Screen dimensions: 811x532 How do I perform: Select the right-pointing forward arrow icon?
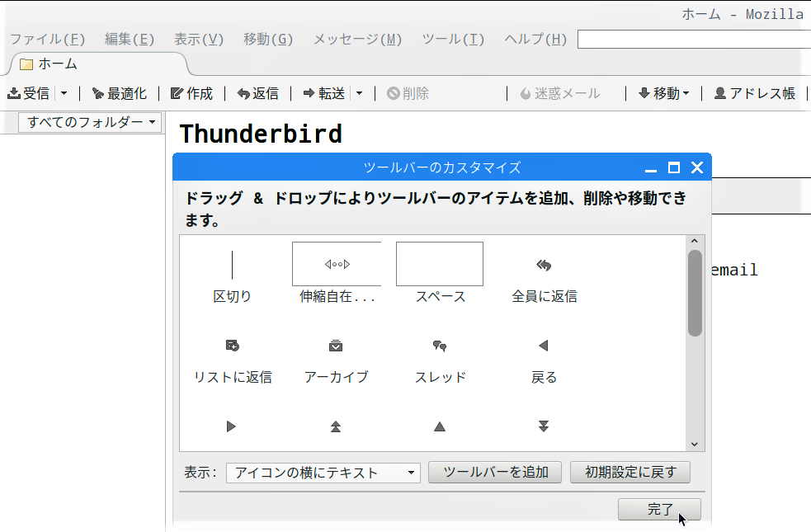click(x=231, y=426)
